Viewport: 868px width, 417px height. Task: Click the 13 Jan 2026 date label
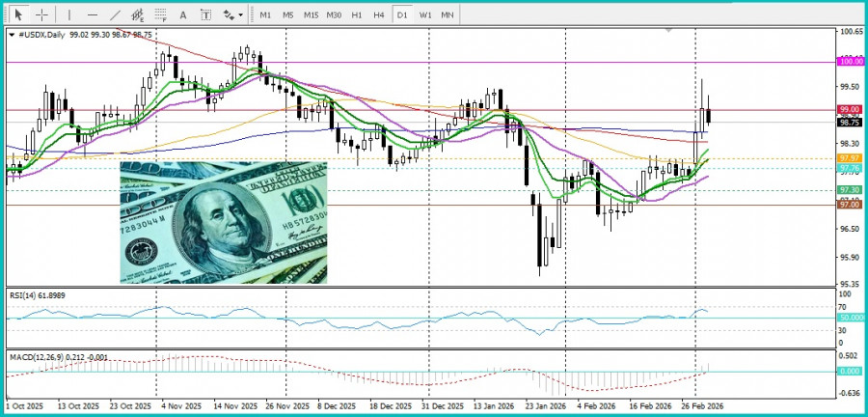(495, 406)
